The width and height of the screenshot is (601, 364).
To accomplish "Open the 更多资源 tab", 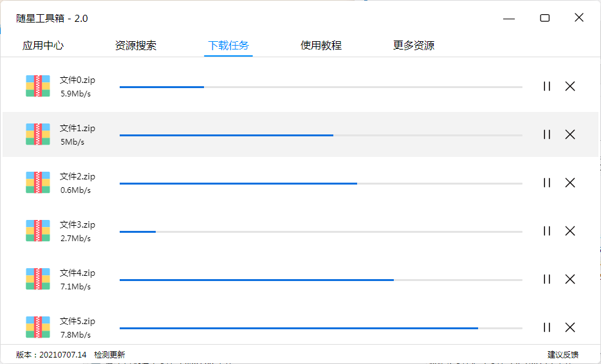I will [x=414, y=46].
